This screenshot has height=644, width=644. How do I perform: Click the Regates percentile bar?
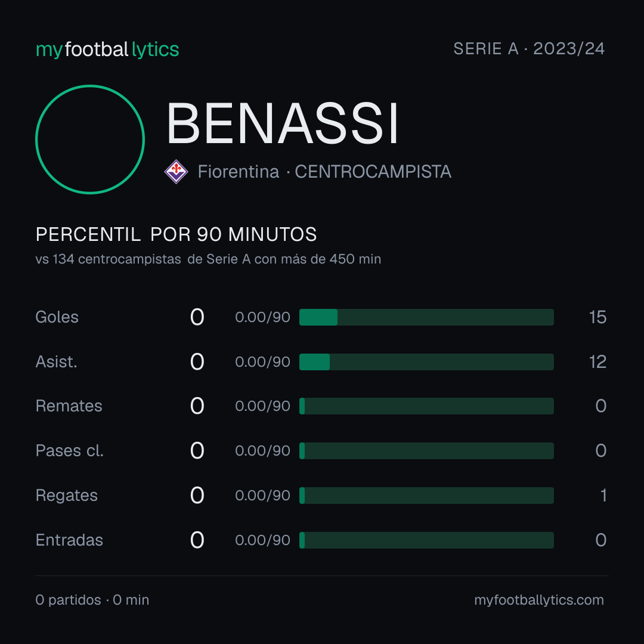pyautogui.click(x=426, y=496)
